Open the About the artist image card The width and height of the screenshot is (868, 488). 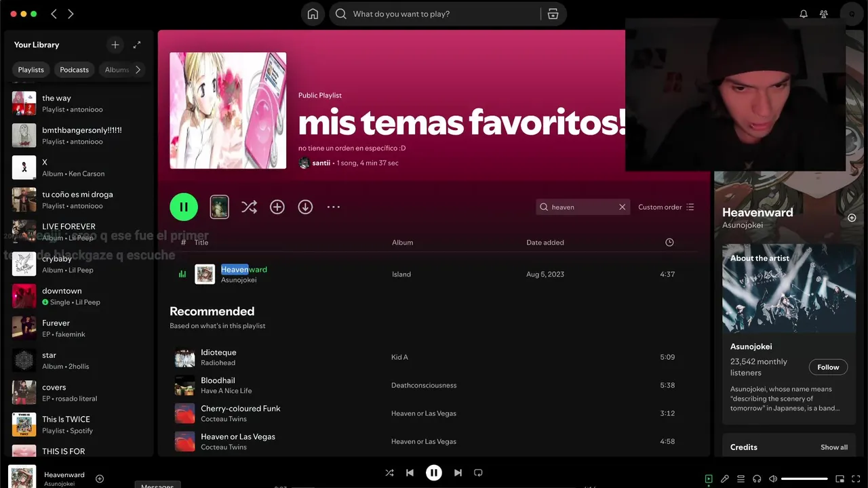tap(789, 289)
